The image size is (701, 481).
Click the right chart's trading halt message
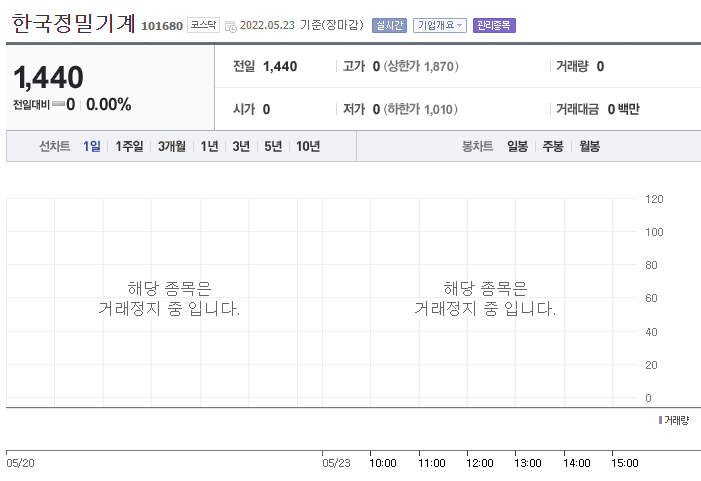485,299
